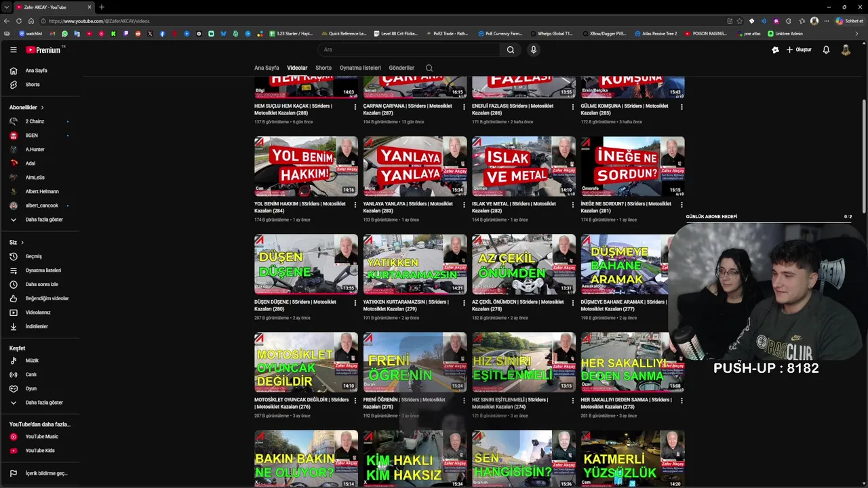This screenshot has width=868, height=488.
Task: Switch to Oynatma listeleri channel tab
Action: (360, 68)
